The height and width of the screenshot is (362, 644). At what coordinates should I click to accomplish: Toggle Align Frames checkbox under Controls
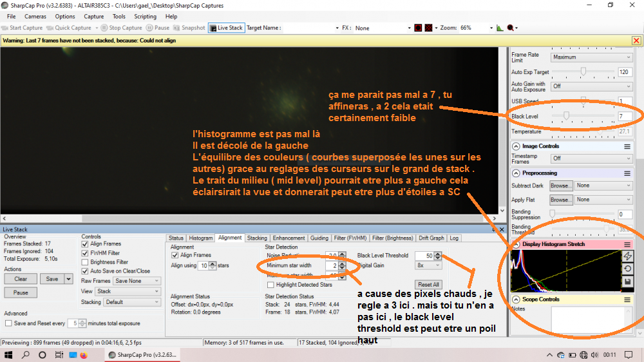click(x=85, y=244)
